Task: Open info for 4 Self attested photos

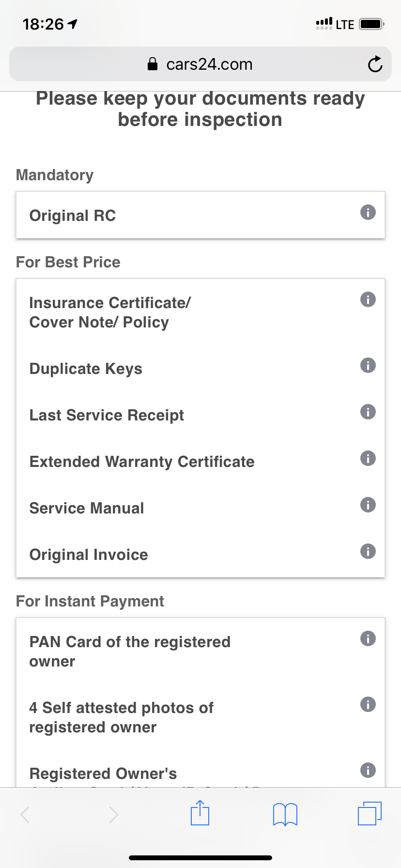Action: pyautogui.click(x=368, y=704)
